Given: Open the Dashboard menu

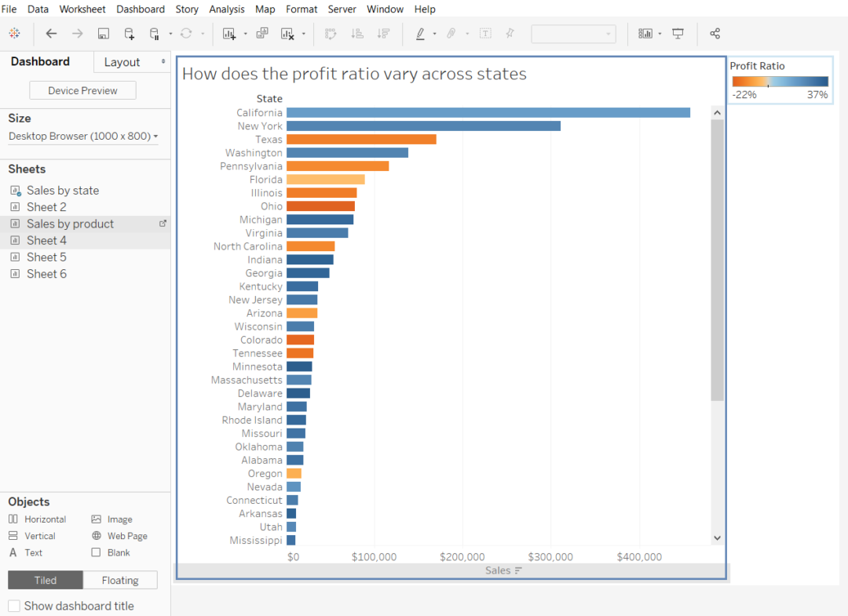Looking at the screenshot, I should [141, 9].
